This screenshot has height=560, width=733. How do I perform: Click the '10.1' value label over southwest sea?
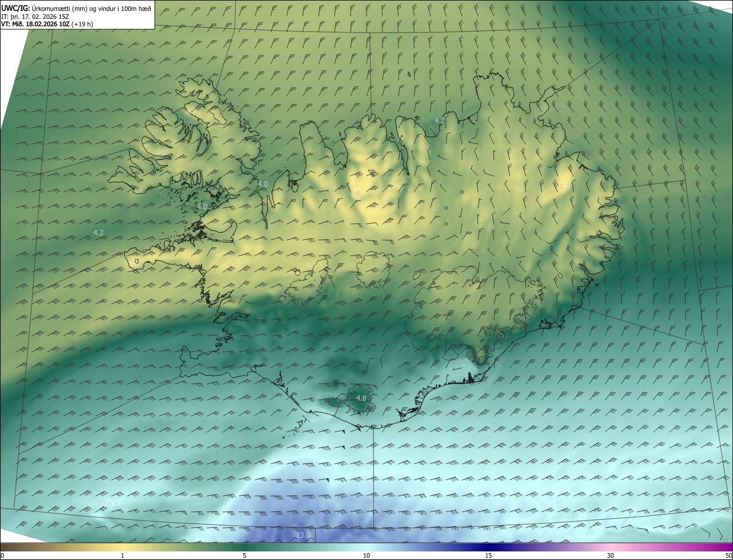pos(111,504)
